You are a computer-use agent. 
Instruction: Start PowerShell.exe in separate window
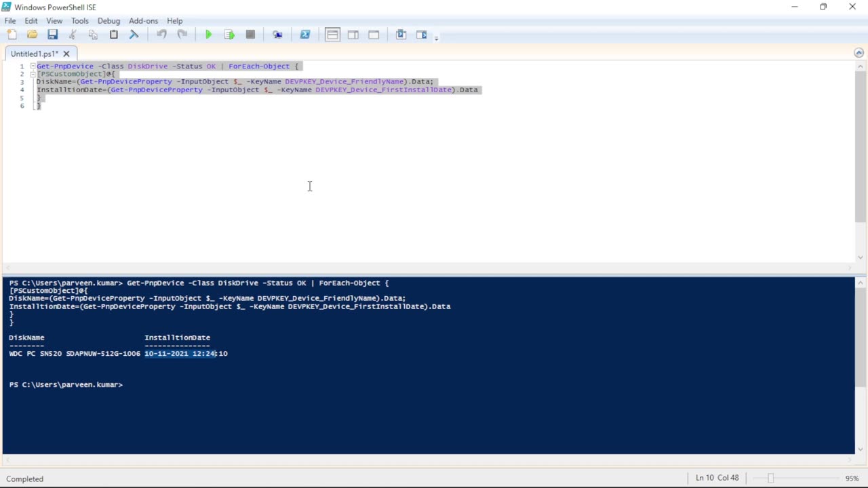click(x=304, y=35)
